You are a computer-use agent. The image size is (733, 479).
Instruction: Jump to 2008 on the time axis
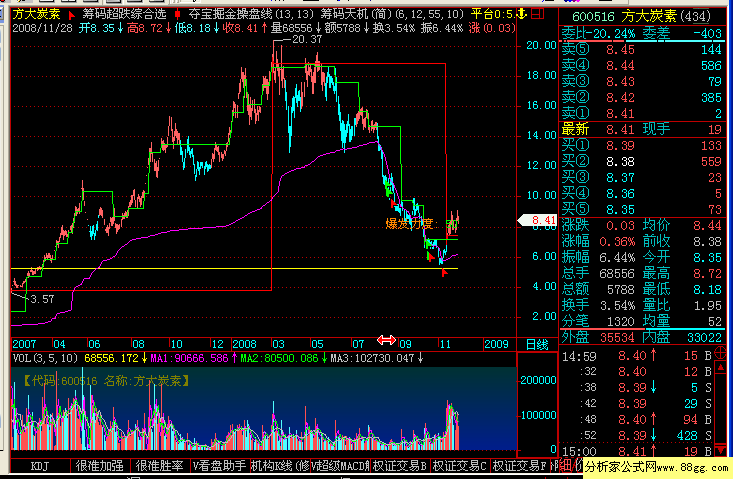click(x=244, y=344)
